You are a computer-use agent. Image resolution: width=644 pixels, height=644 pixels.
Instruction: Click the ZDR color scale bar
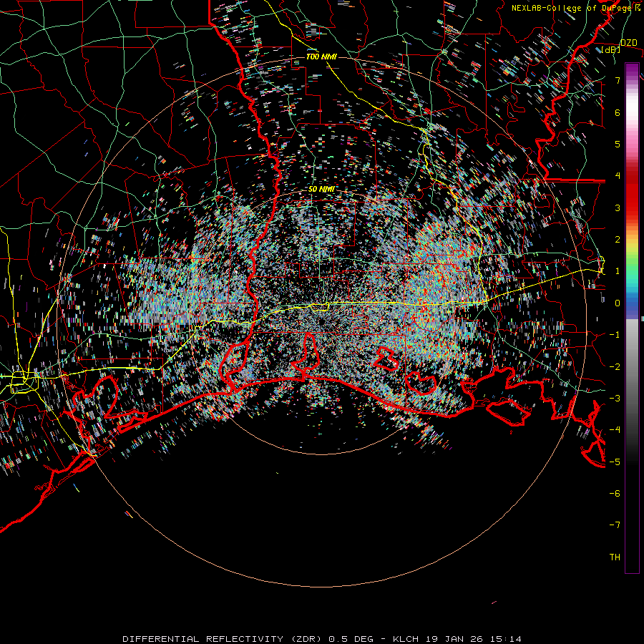pos(632,318)
